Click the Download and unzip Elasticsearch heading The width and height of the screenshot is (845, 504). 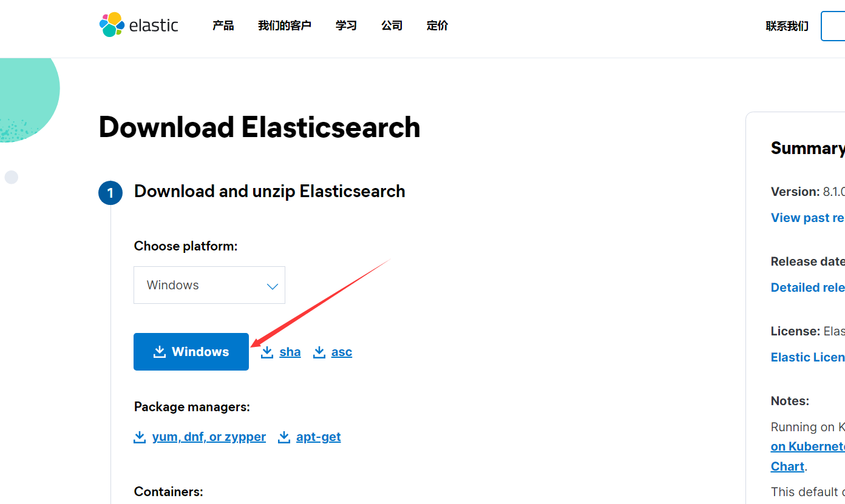(x=270, y=192)
